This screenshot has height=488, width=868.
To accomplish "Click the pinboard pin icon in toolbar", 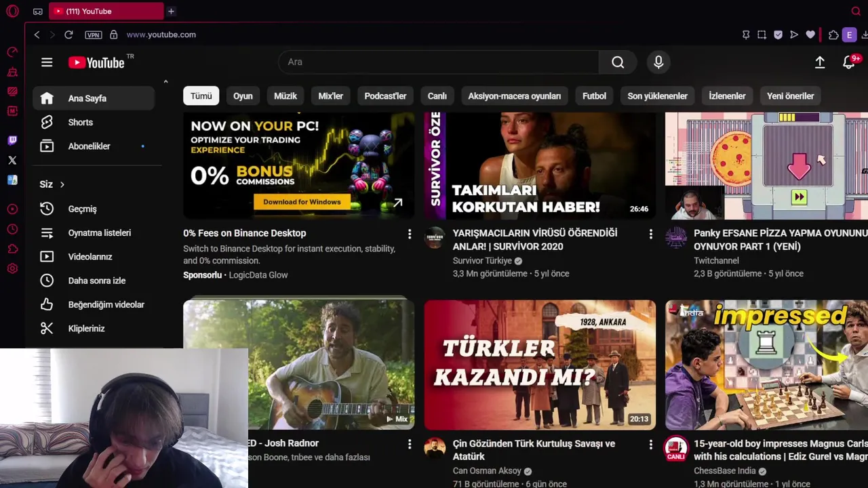I will [746, 35].
